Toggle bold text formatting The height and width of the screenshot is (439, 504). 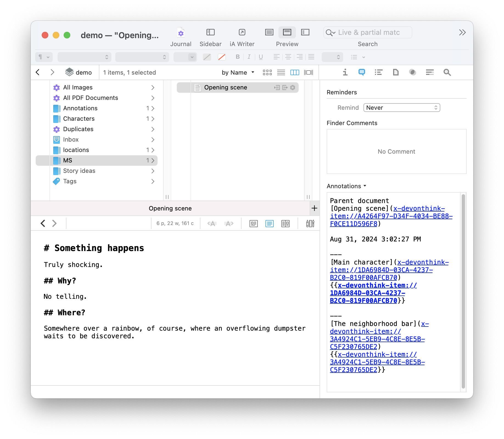[x=237, y=57]
